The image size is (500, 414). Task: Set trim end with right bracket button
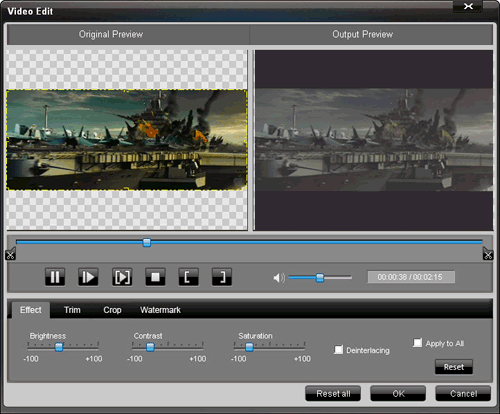[x=222, y=277]
